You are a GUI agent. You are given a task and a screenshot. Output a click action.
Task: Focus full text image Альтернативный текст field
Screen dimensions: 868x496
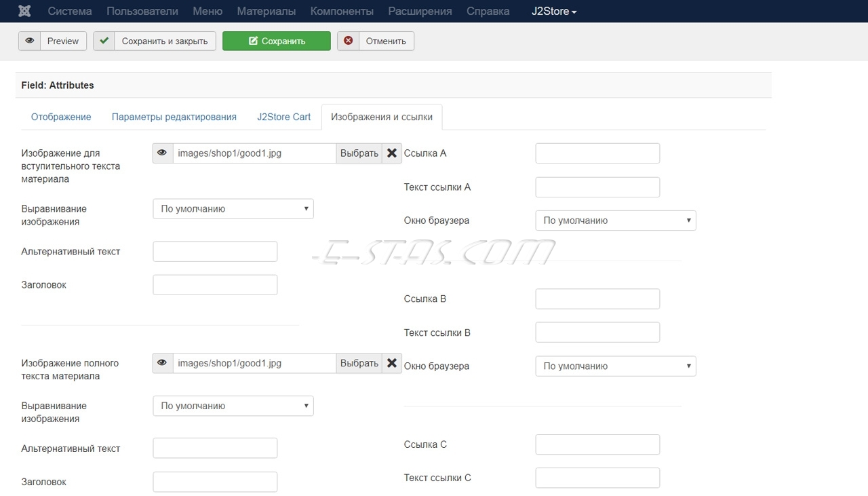tap(215, 449)
